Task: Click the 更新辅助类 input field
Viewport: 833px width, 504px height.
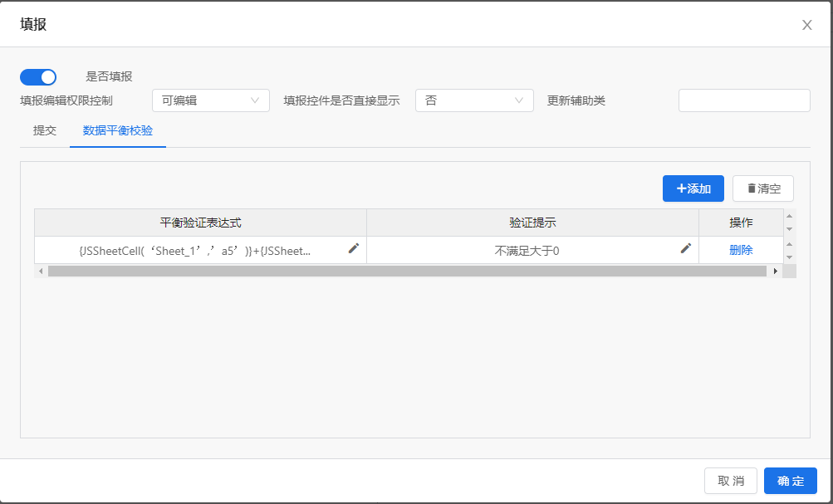Action: pyautogui.click(x=744, y=100)
